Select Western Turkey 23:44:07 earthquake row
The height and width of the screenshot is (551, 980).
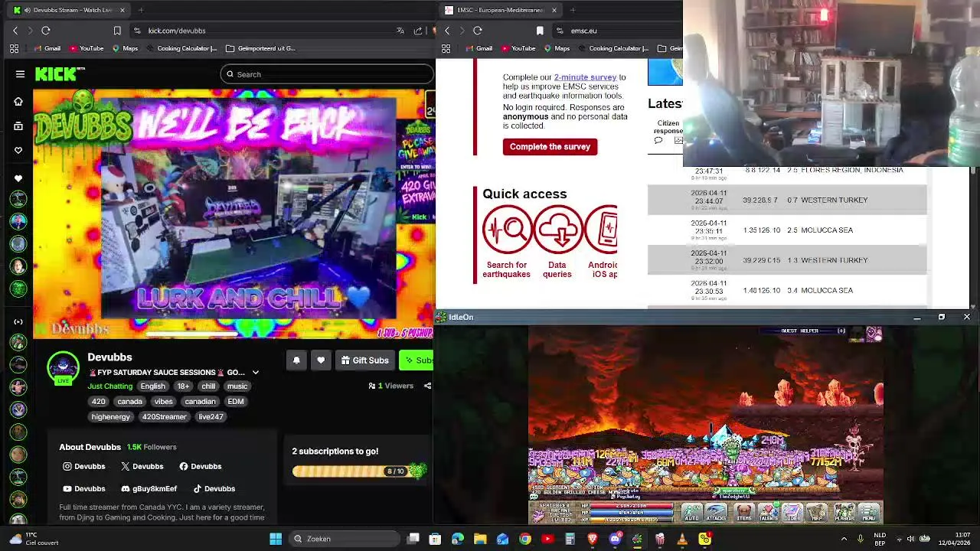click(x=787, y=200)
